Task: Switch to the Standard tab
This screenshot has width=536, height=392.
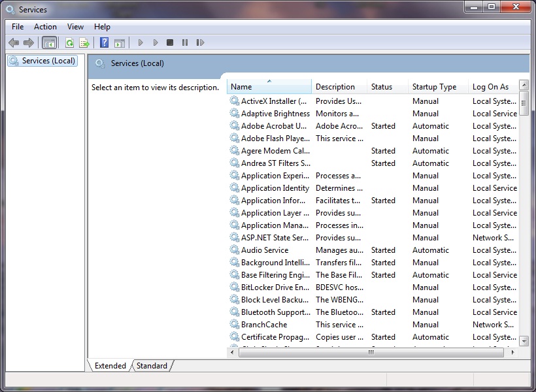Action: click(152, 366)
